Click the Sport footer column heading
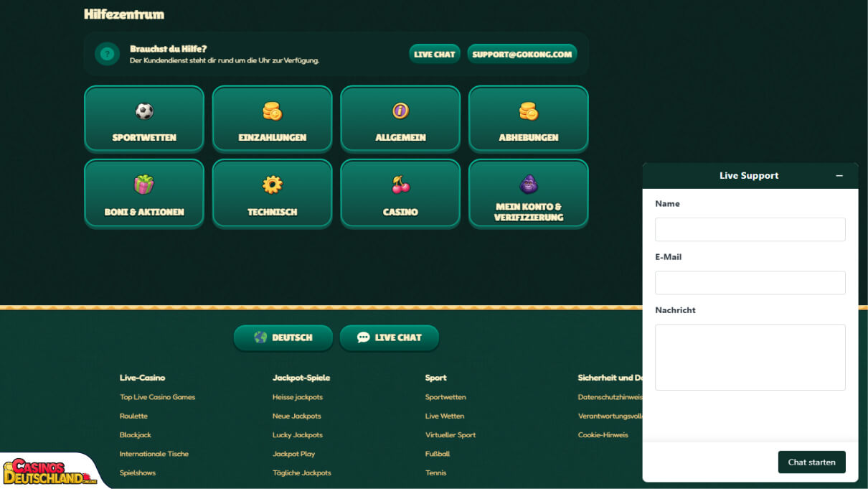Viewport: 868px width, 489px height. [436, 378]
